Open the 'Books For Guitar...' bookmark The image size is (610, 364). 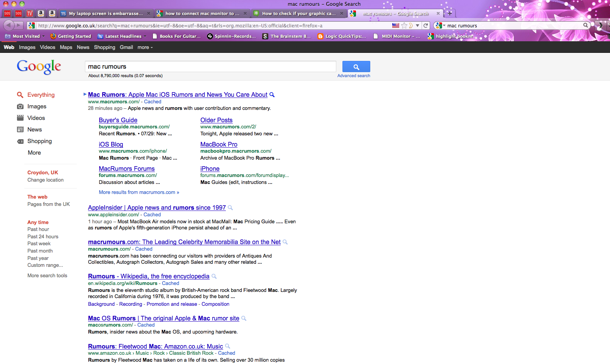pyautogui.click(x=176, y=36)
